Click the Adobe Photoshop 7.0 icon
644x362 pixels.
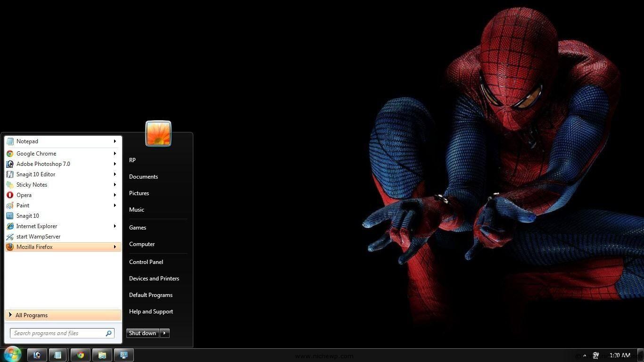click(x=10, y=164)
